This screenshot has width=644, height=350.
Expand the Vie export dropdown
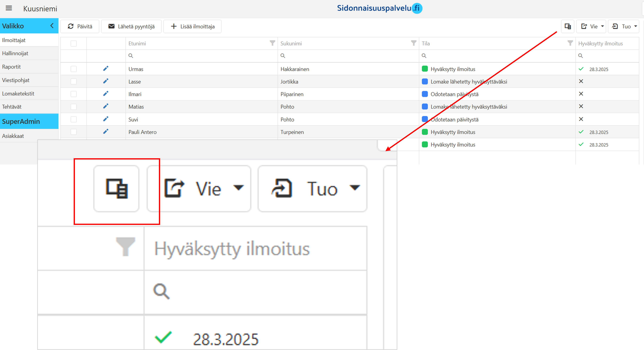[591, 26]
